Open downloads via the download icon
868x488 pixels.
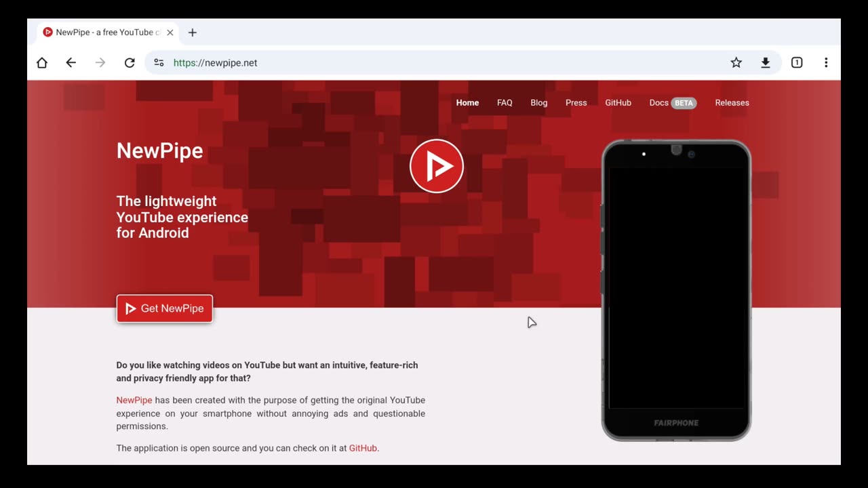point(766,62)
